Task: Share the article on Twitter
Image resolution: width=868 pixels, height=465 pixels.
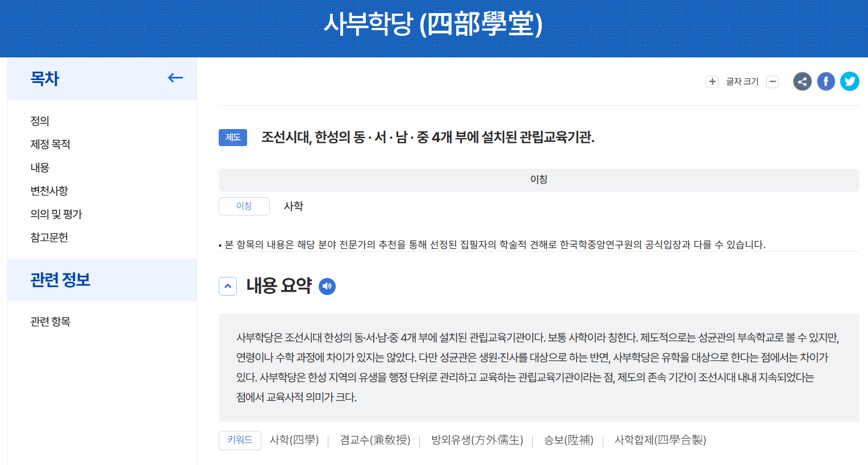Action: point(850,81)
